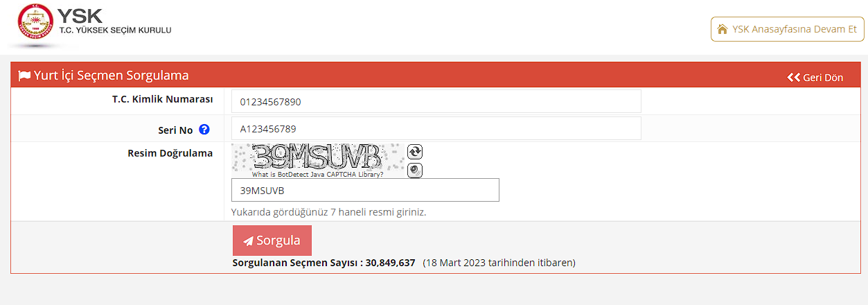
Task: Focus the CAPTCHA code entry field
Action: coord(365,190)
